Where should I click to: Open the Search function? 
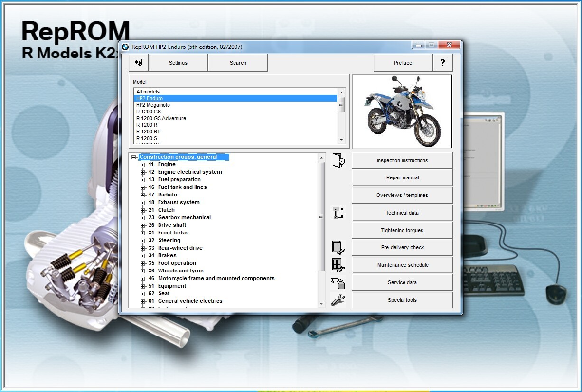tap(238, 63)
